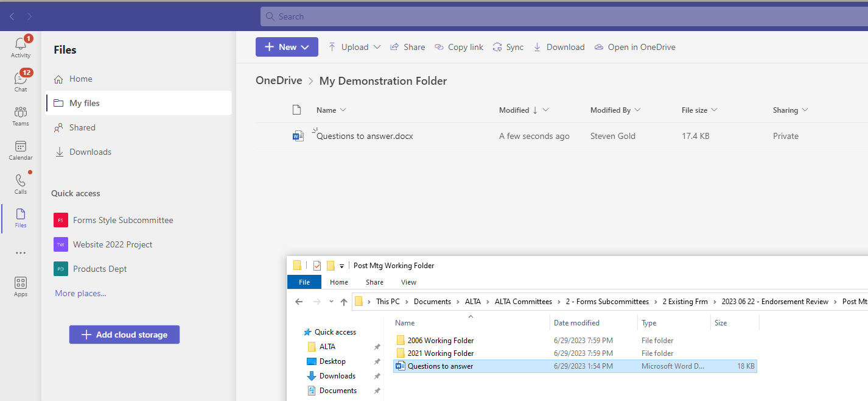The height and width of the screenshot is (401, 868).
Task: Open Questions to answer.docx file name
Action: tap(365, 136)
